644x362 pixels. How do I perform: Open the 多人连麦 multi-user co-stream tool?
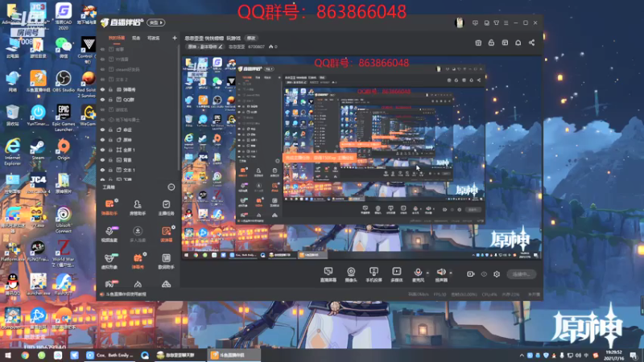click(x=138, y=234)
